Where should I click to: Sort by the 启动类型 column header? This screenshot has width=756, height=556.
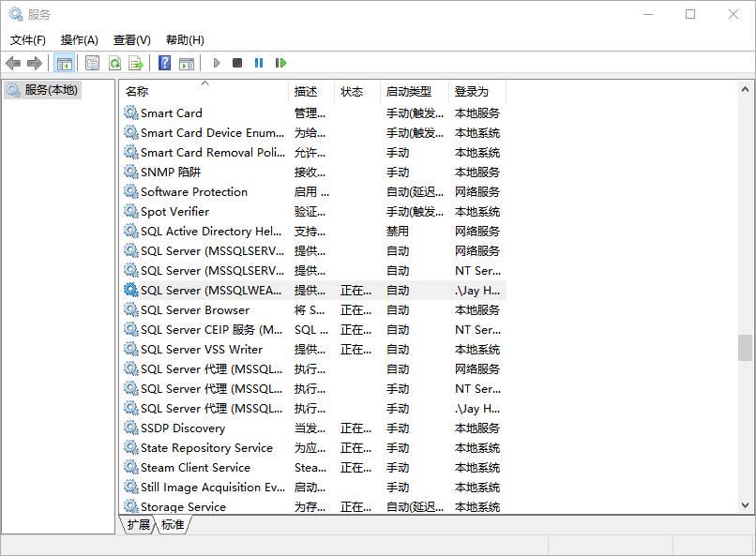click(x=415, y=91)
